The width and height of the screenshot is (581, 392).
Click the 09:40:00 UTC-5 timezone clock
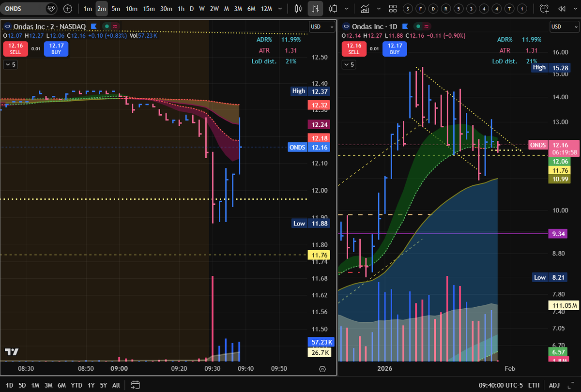pyautogui.click(x=500, y=385)
